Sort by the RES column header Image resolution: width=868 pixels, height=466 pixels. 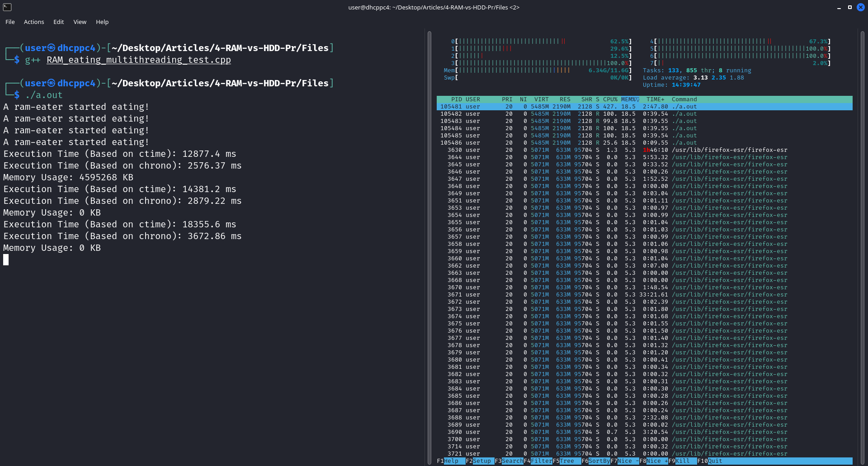pyautogui.click(x=565, y=99)
